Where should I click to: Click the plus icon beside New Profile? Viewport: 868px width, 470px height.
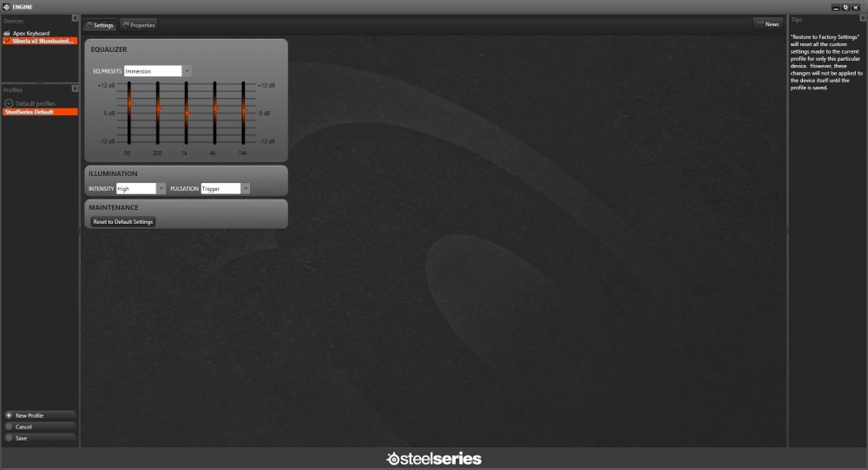point(9,415)
